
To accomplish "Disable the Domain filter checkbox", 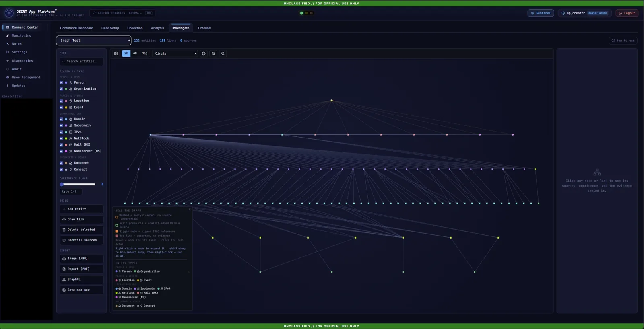I will tap(61, 119).
